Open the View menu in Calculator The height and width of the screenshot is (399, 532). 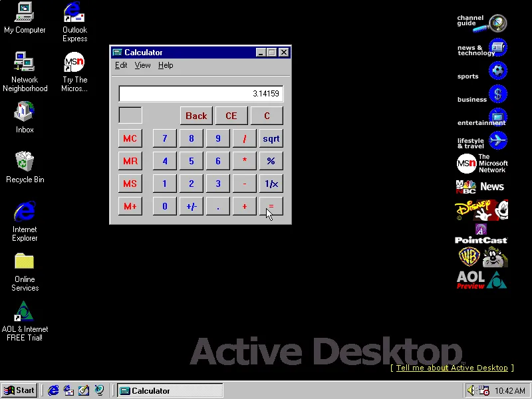pyautogui.click(x=142, y=65)
